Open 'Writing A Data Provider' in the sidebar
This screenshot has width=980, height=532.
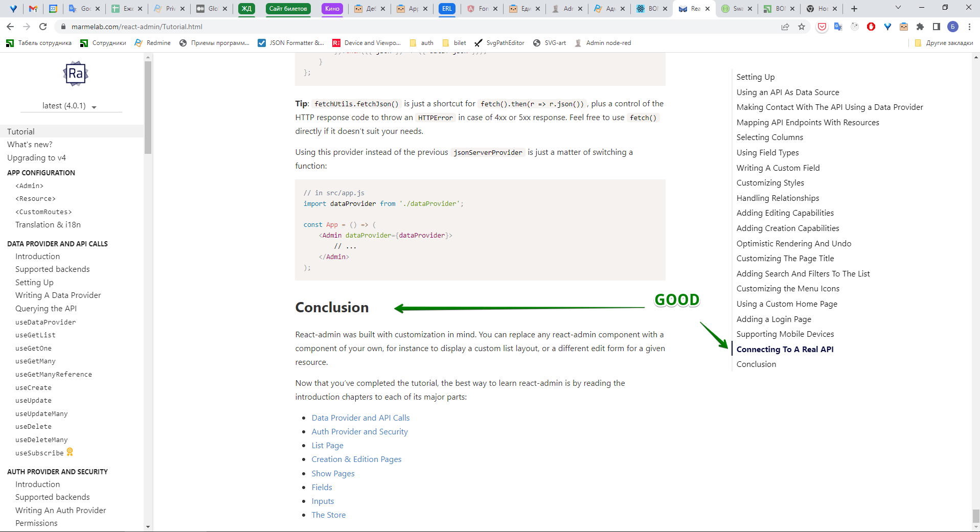point(58,295)
